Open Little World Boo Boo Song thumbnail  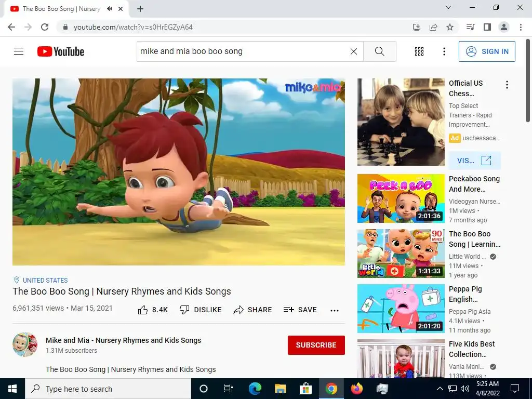point(401,254)
